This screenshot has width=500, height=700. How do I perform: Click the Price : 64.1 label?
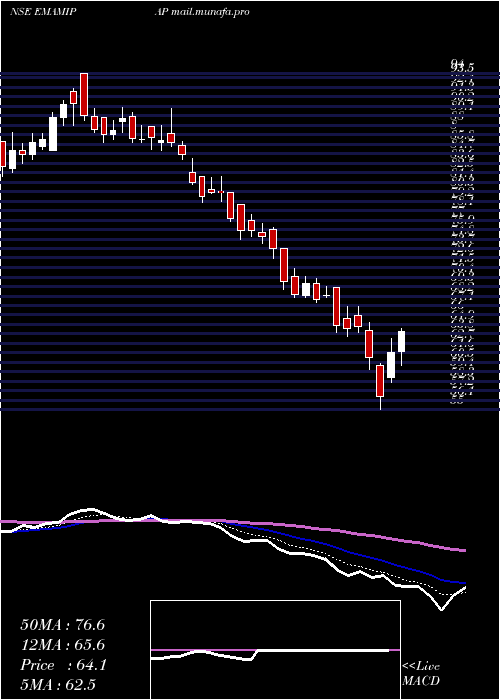tap(63, 665)
